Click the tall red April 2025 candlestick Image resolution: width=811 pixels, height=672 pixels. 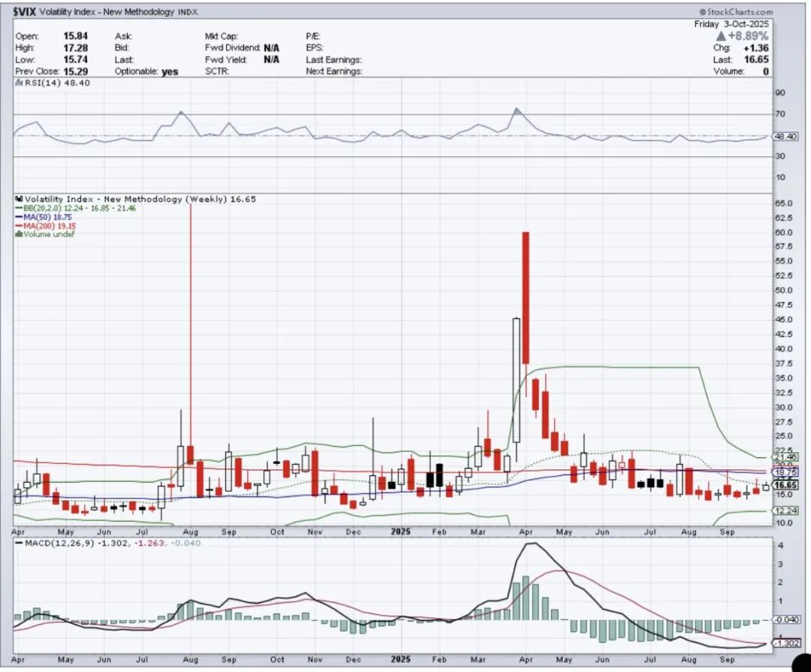(x=526, y=297)
